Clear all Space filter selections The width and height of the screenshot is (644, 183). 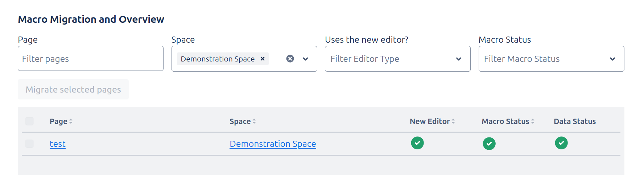[290, 59]
